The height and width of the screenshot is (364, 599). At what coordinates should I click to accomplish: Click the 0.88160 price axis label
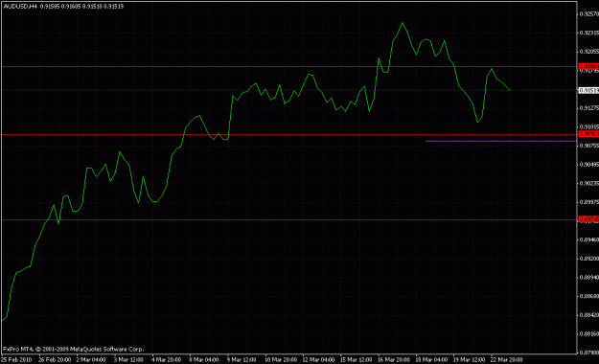(589, 333)
